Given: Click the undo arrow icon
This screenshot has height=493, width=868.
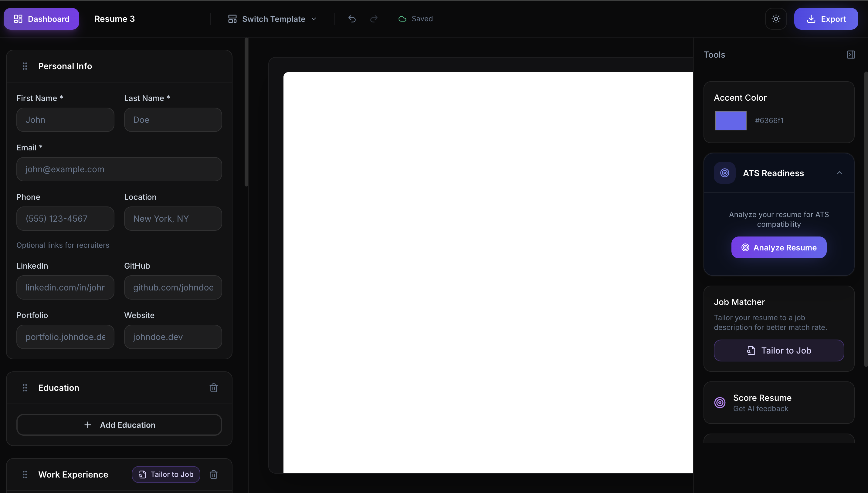Looking at the screenshot, I should click(x=352, y=19).
